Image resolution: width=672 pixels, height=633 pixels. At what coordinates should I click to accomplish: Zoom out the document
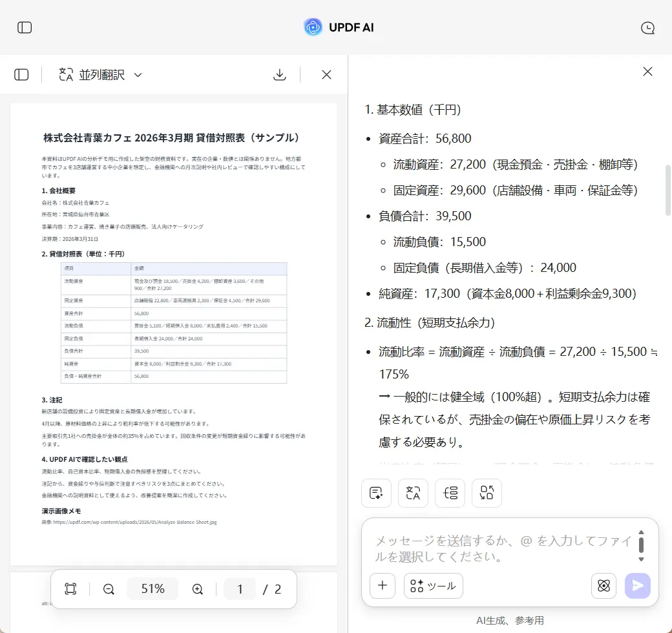(109, 589)
